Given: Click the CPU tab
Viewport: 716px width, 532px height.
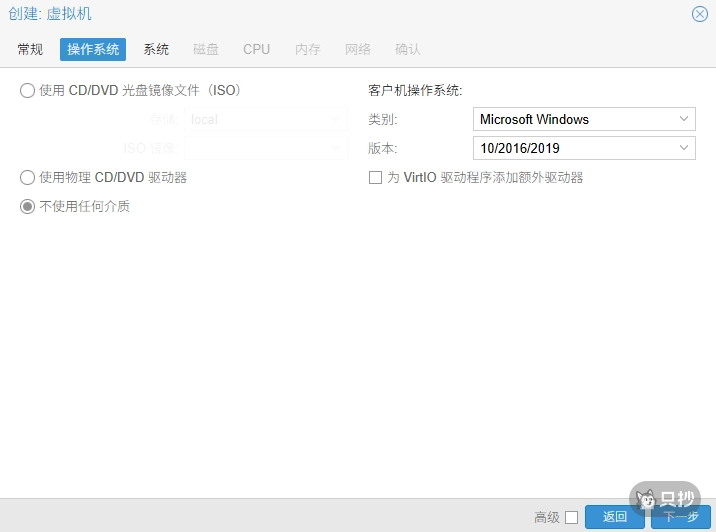Looking at the screenshot, I should click(257, 49).
